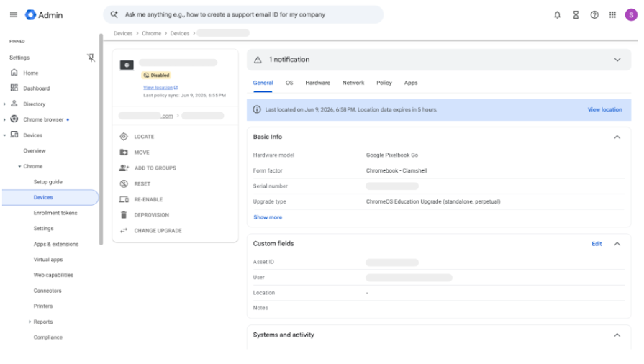644x364 pixels.
Task: Open the main hamburger menu
Action: pyautogui.click(x=14, y=15)
